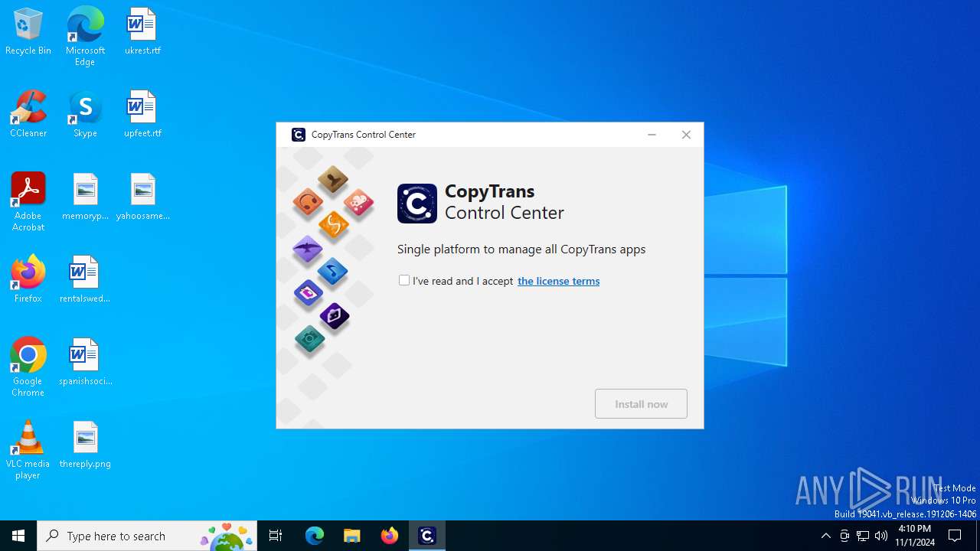Open Task View from the taskbar
980x551 pixels.
coord(276,536)
